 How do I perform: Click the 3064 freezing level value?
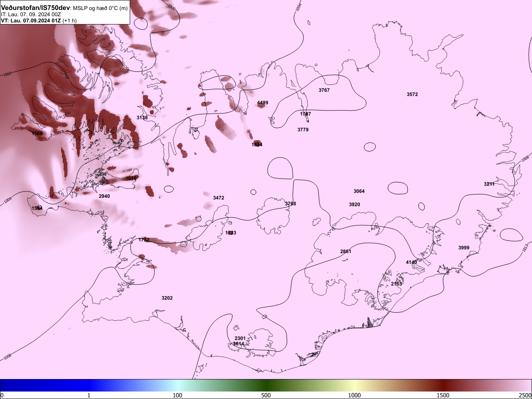coord(359,191)
